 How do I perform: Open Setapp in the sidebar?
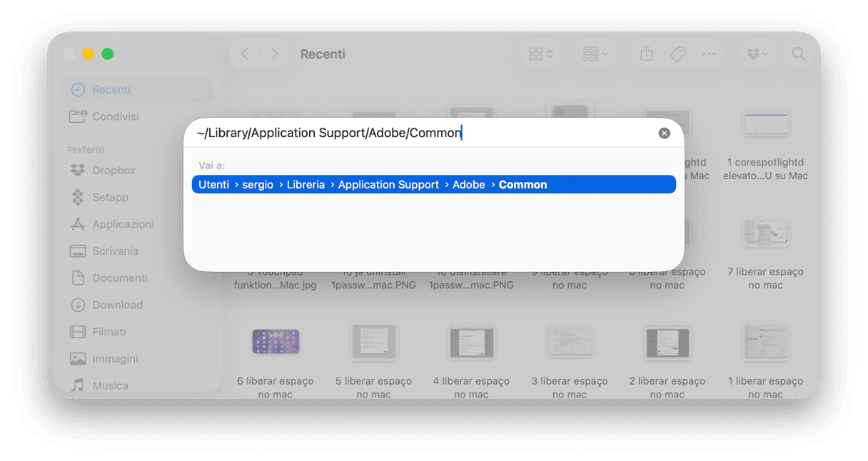coord(138,198)
